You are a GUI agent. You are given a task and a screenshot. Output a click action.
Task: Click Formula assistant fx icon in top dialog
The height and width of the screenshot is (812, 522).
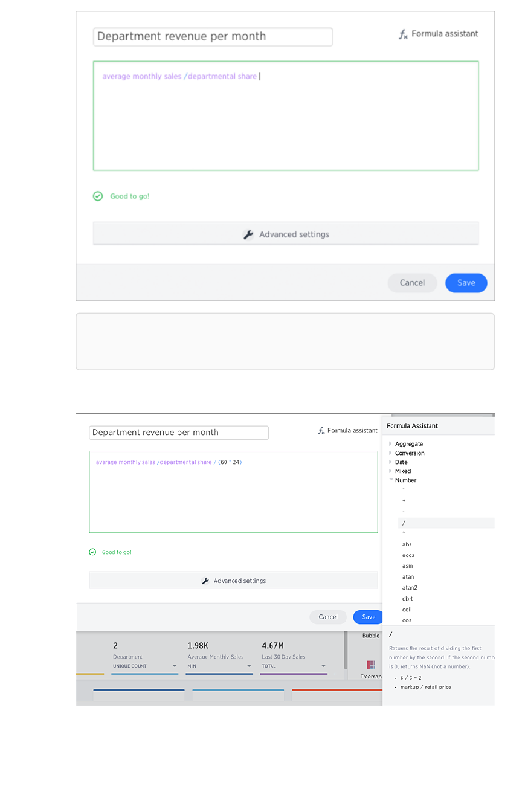click(403, 34)
